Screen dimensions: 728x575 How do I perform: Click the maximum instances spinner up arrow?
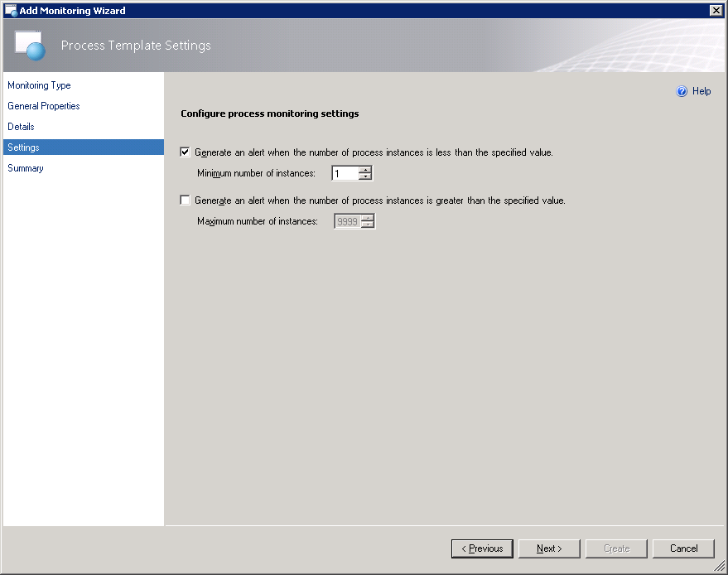tap(368, 218)
